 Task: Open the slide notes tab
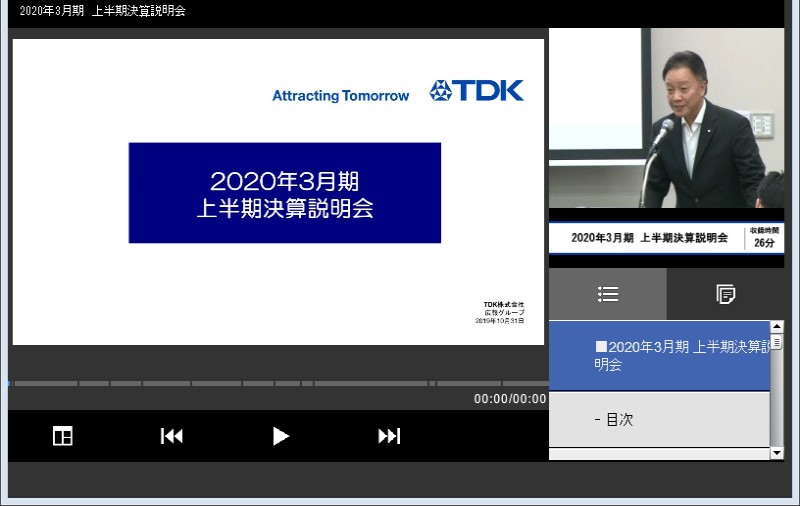pos(726,294)
